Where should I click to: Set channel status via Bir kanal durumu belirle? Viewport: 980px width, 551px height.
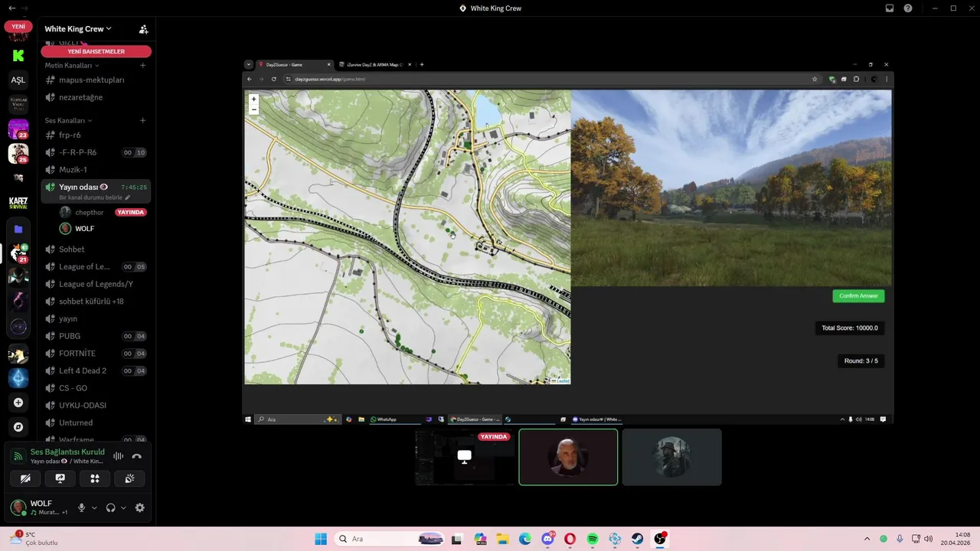(94, 197)
